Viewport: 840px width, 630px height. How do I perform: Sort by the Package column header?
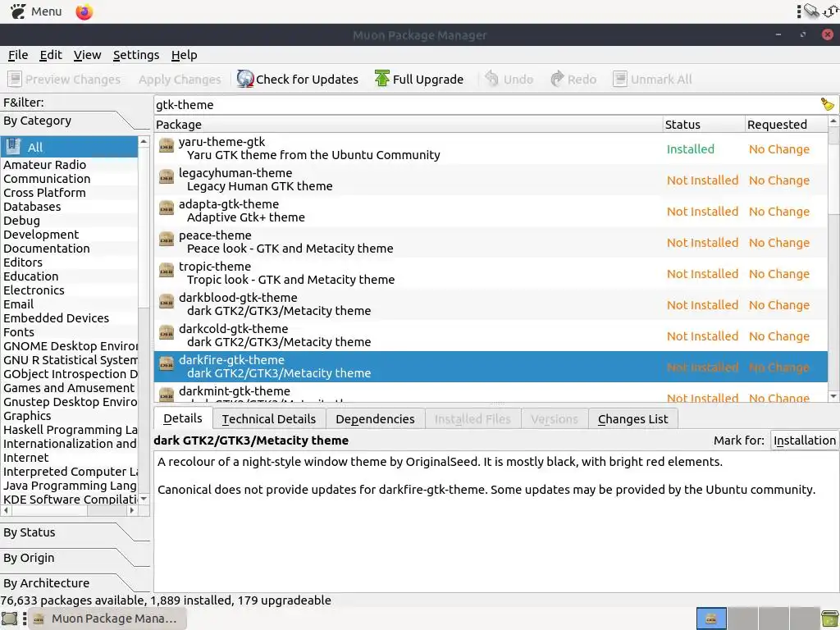pyautogui.click(x=409, y=125)
